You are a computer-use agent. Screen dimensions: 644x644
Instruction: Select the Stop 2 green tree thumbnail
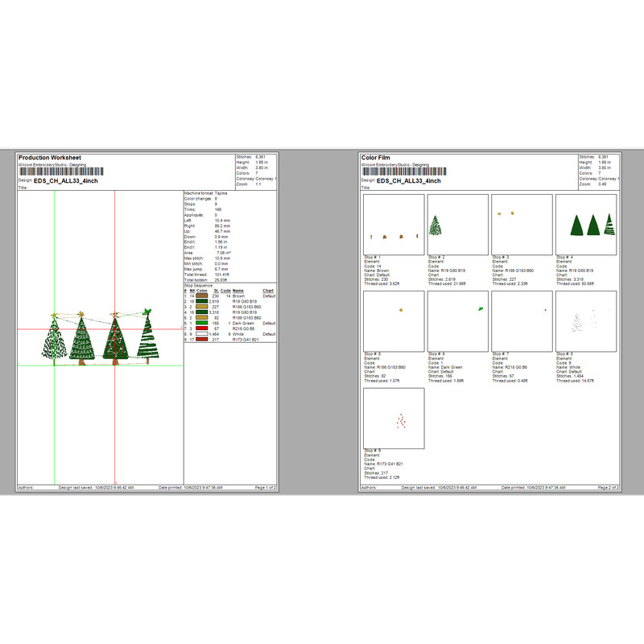click(x=457, y=225)
